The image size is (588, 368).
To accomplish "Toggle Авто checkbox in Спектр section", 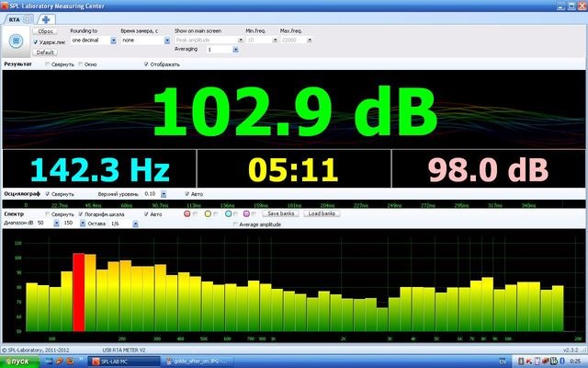I will [x=146, y=214].
